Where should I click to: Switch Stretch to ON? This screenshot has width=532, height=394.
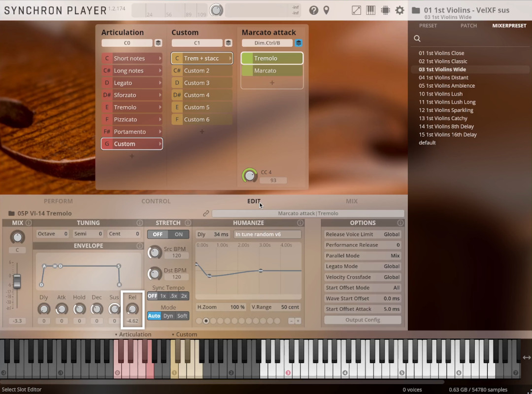point(179,234)
